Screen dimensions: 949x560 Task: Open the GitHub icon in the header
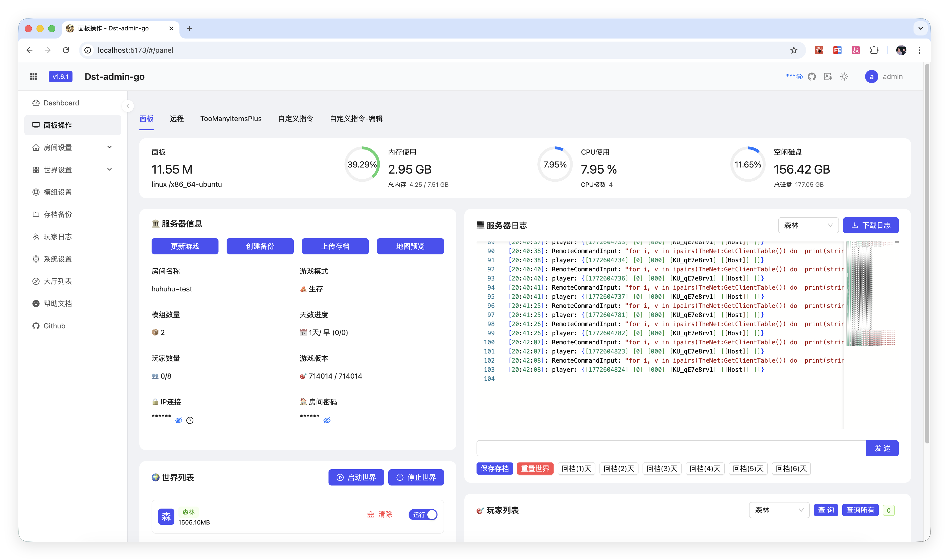click(812, 77)
